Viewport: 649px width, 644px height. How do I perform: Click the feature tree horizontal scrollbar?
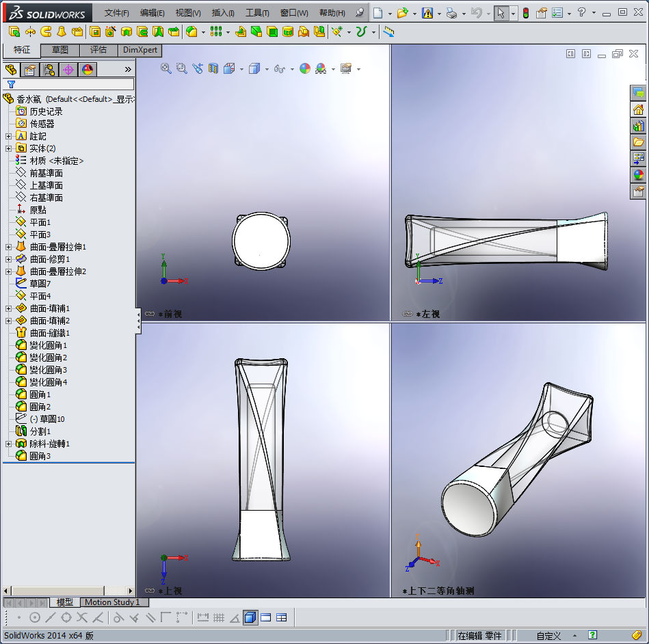click(68, 591)
